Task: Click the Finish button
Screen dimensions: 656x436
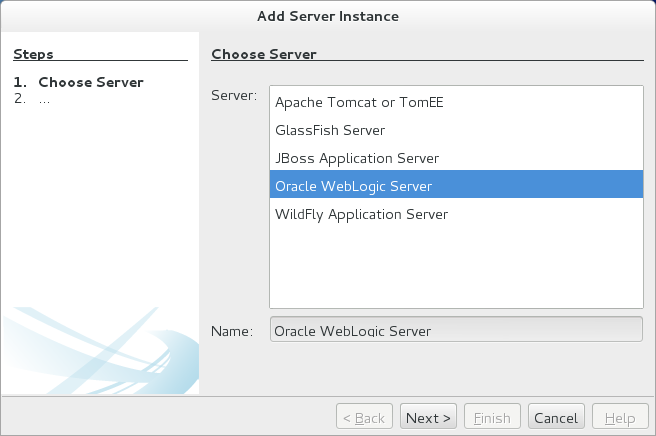Action: (491, 418)
